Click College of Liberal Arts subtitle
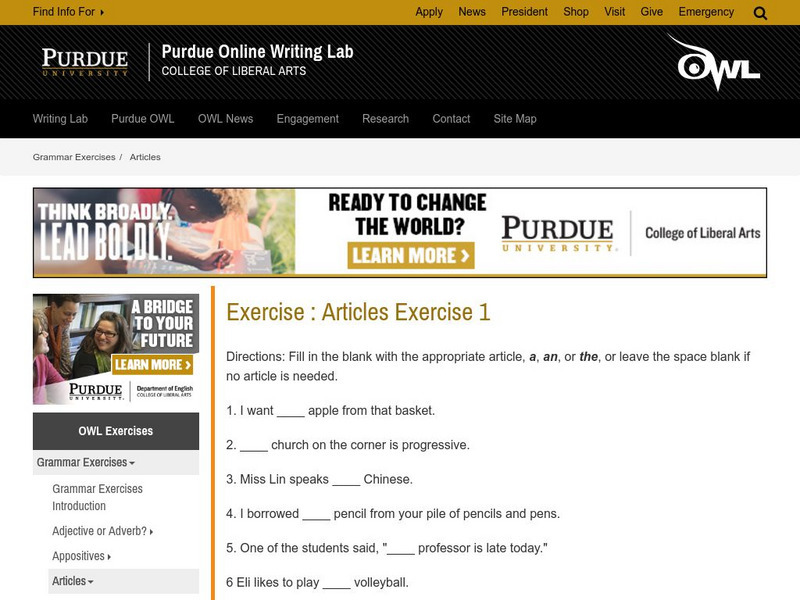 pos(234,71)
